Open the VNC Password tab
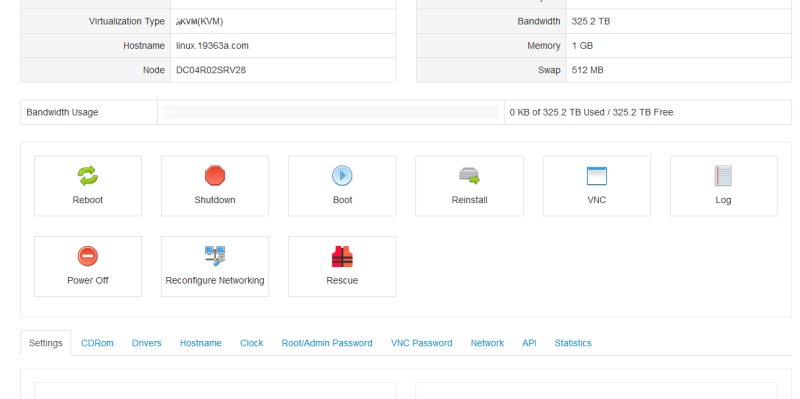The width and height of the screenshot is (800, 399). tap(421, 343)
